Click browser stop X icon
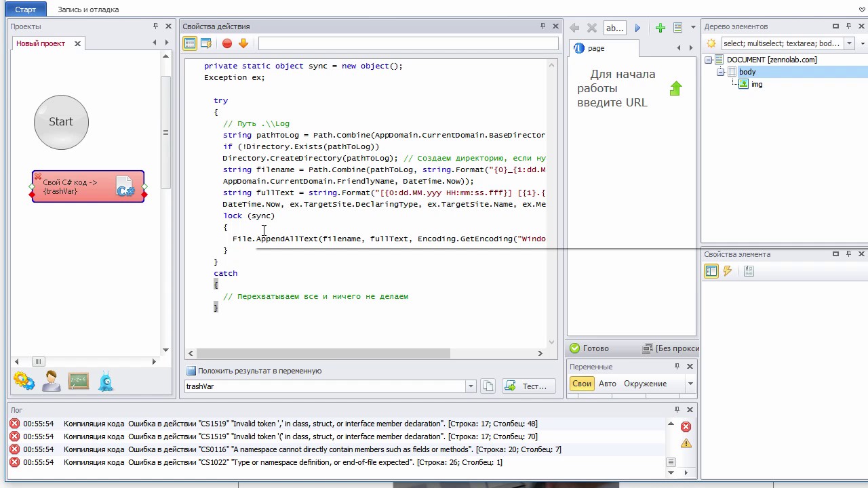Image resolution: width=868 pixels, height=488 pixels. [x=592, y=28]
